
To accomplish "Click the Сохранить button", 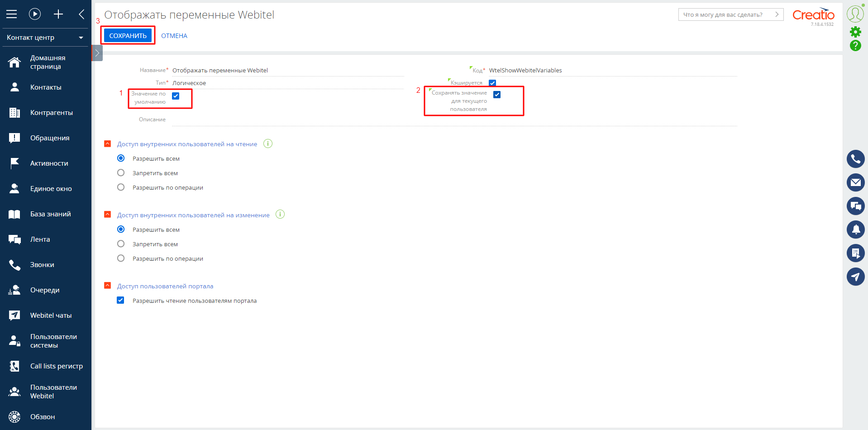I will [128, 35].
